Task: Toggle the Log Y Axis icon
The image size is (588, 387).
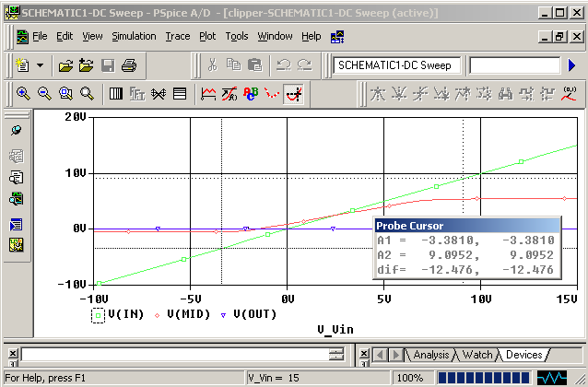Action: click(x=180, y=93)
